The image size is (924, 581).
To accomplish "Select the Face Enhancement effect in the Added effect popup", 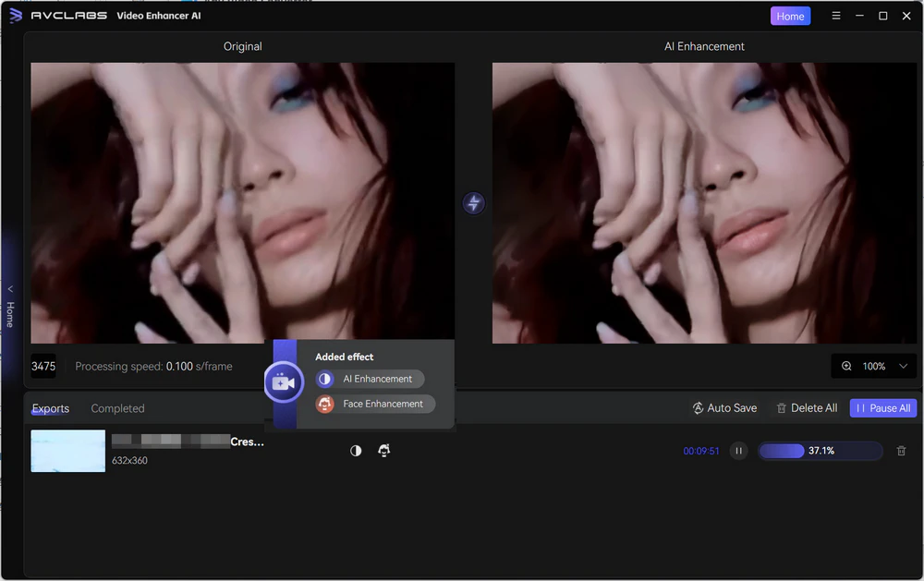I will tap(373, 404).
